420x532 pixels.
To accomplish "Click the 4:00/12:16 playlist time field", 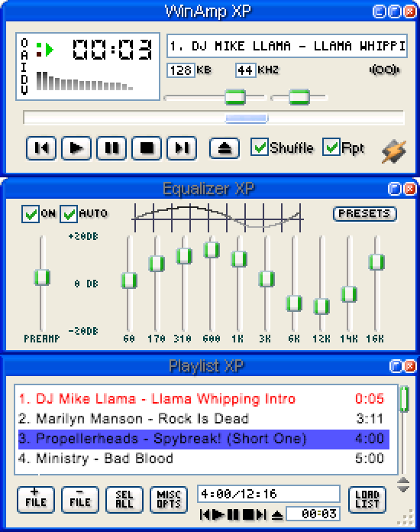I will click(269, 494).
